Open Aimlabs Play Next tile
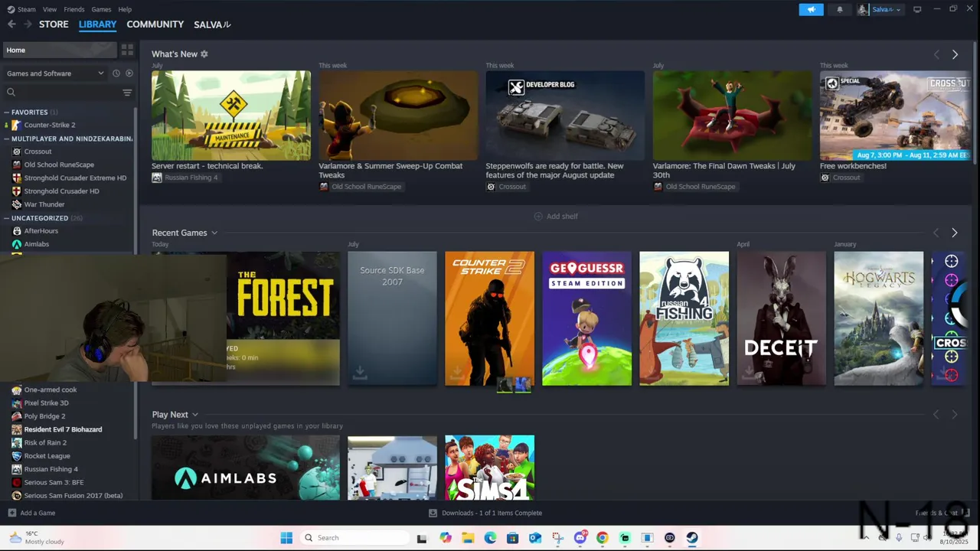The image size is (980, 551). coord(245,468)
